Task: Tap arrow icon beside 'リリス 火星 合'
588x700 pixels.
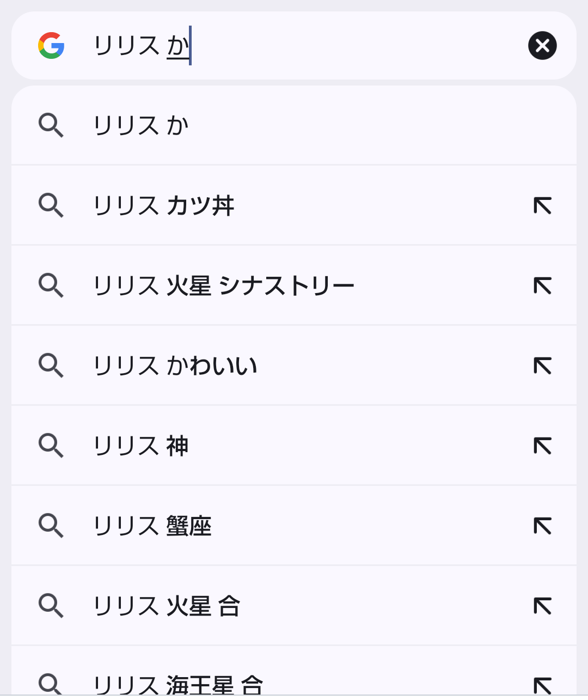Action: pos(542,606)
